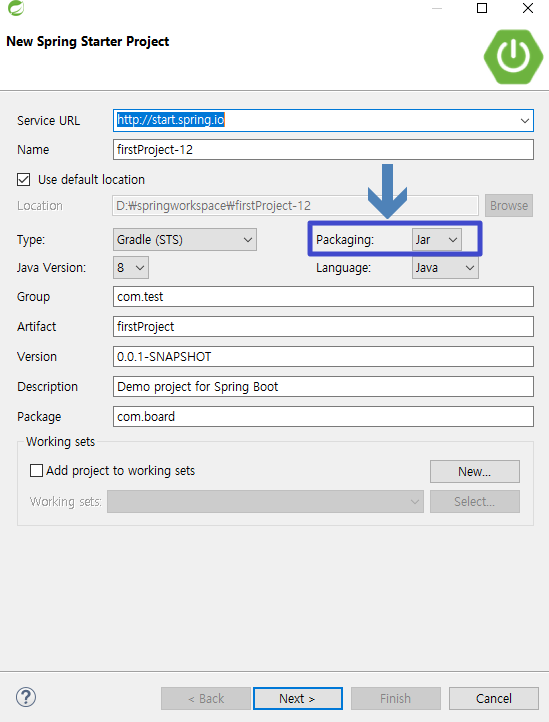Click the Cancel button
The height and width of the screenshot is (722, 549).
[493, 699]
